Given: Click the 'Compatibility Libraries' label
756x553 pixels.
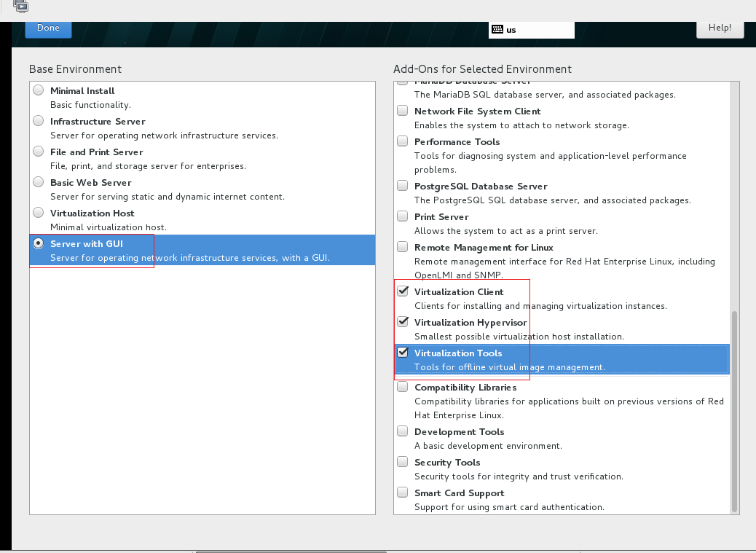Looking at the screenshot, I should [x=465, y=388].
